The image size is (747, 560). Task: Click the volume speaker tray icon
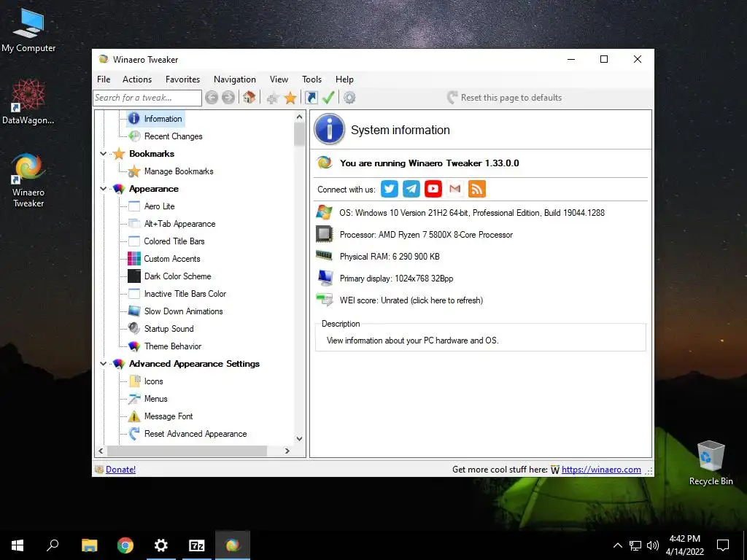[x=653, y=545]
